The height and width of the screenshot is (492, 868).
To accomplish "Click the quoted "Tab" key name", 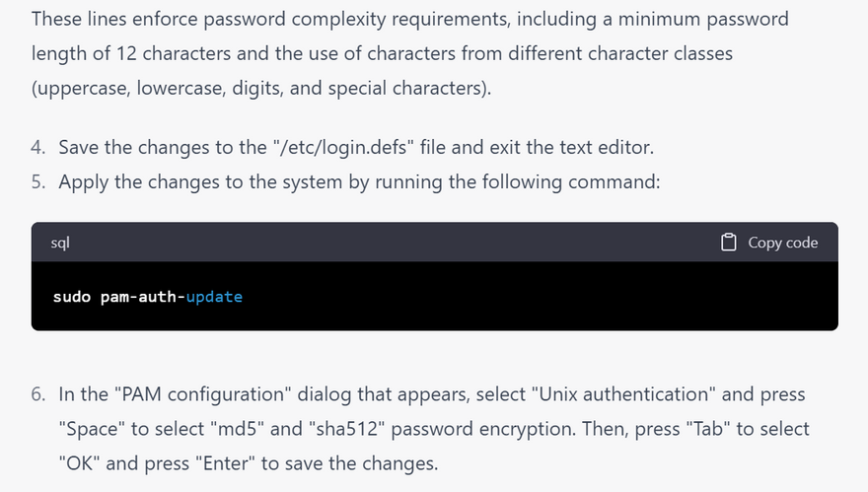I will [708, 429].
